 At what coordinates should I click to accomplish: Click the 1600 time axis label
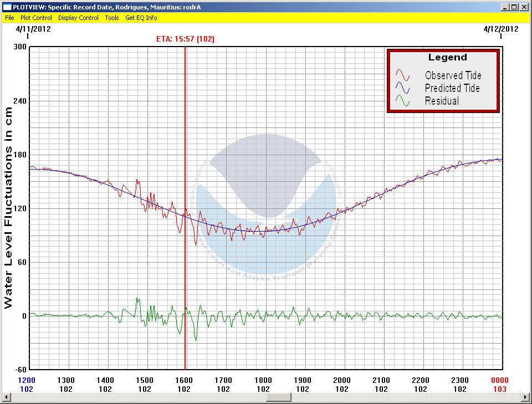184,380
